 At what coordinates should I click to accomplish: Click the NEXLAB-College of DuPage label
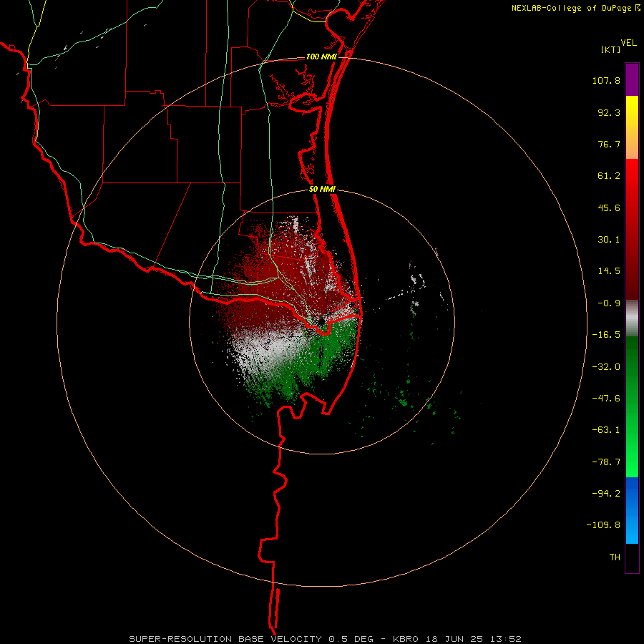(x=575, y=8)
